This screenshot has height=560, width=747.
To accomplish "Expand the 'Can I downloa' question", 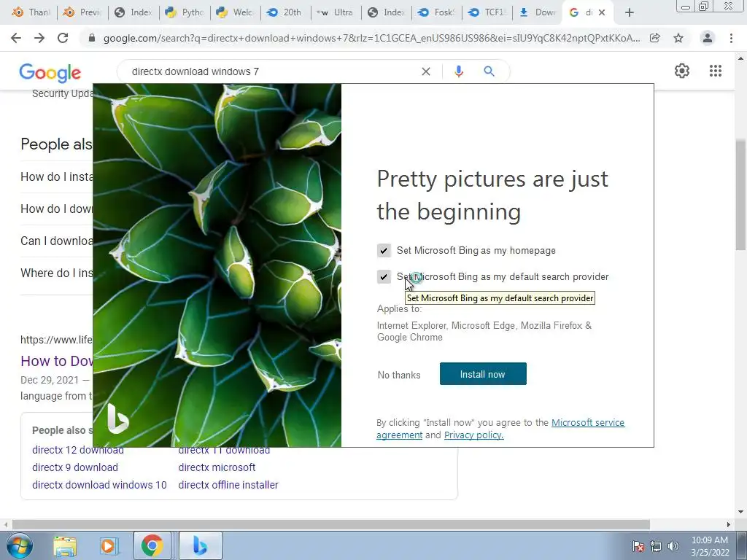I will (56, 241).
